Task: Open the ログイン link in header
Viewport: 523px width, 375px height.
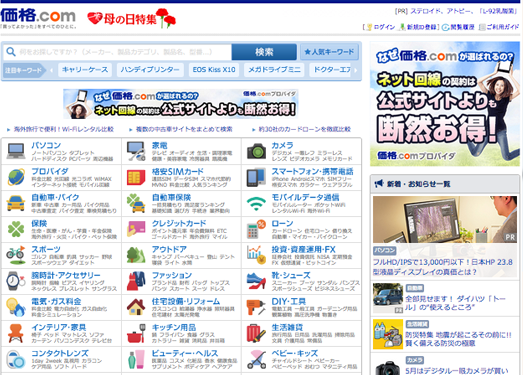Action: click(384, 27)
